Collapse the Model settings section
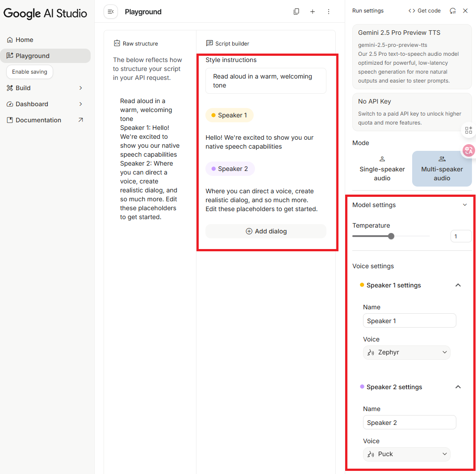This screenshot has width=476, height=474. [464, 205]
